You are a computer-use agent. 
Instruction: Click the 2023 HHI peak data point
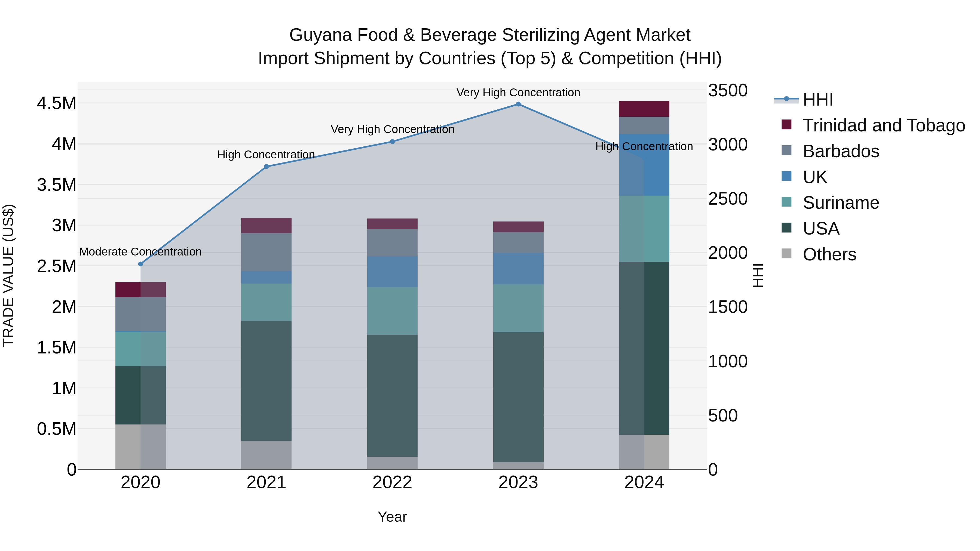tap(518, 104)
